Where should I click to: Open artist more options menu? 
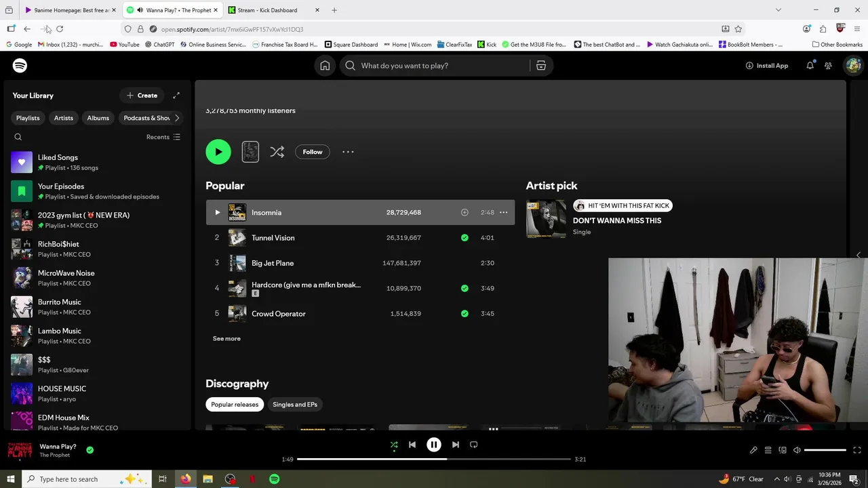(348, 152)
